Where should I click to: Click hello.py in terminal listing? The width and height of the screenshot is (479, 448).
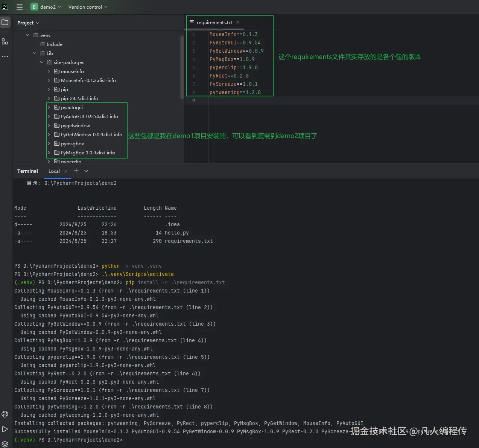(177, 233)
